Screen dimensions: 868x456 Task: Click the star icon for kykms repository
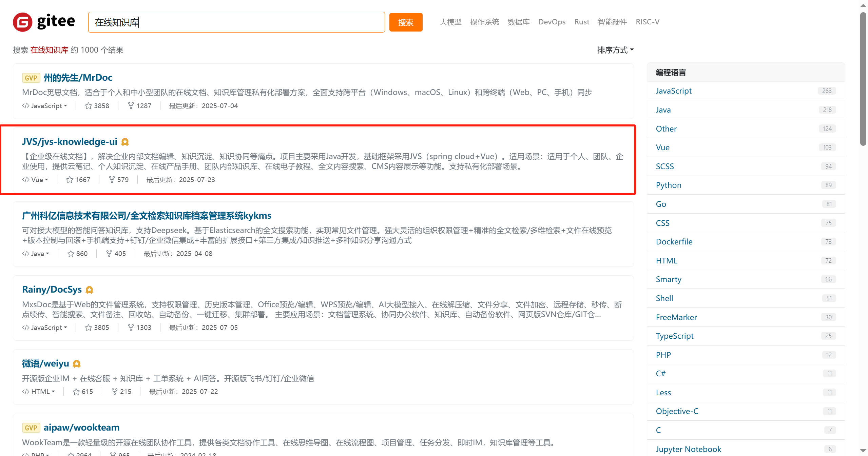tap(71, 254)
